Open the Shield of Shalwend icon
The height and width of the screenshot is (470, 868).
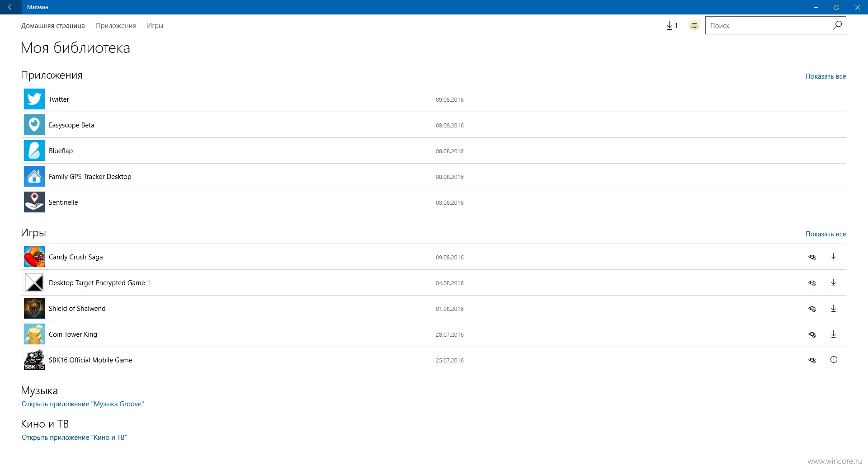pos(34,308)
